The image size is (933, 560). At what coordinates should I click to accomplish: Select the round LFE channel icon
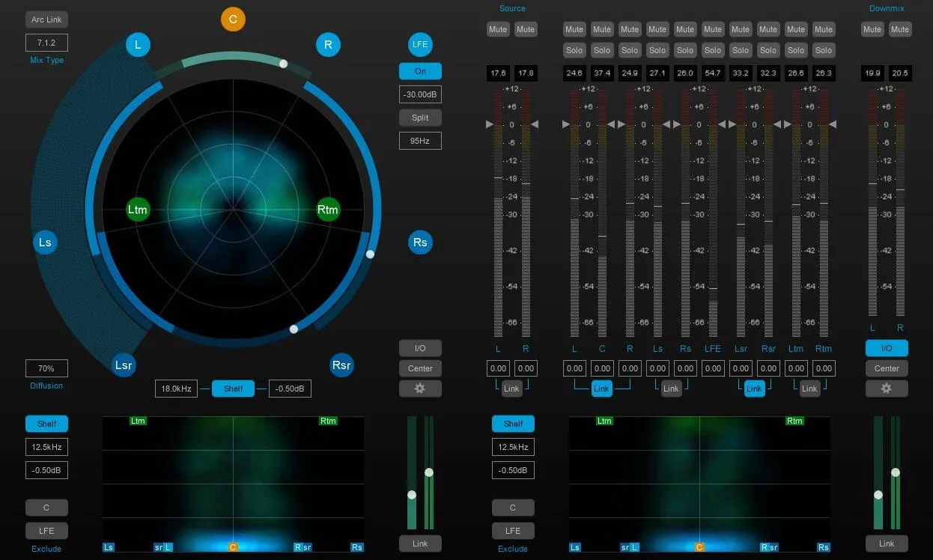click(x=420, y=45)
